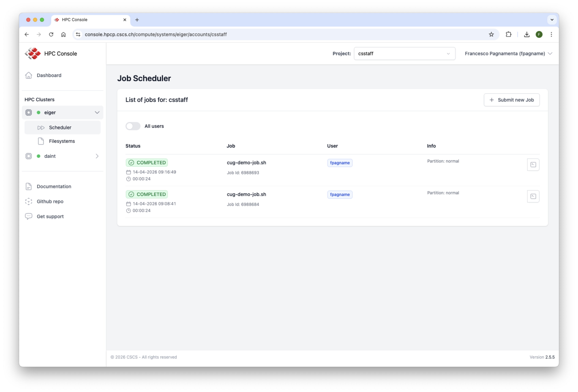Click the fpagname user badge on job 6988693
Viewport: 578px width, 392px height.
click(340, 163)
